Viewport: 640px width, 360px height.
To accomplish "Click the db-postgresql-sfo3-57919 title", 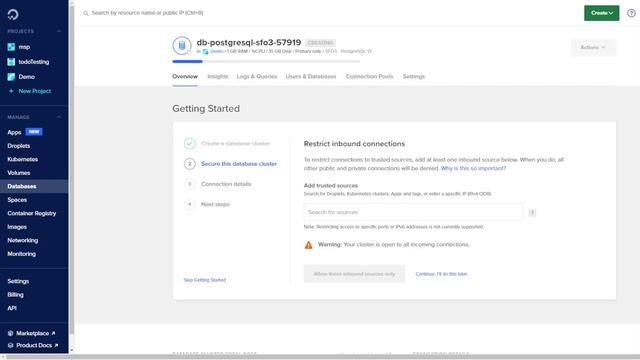I will tap(249, 42).
